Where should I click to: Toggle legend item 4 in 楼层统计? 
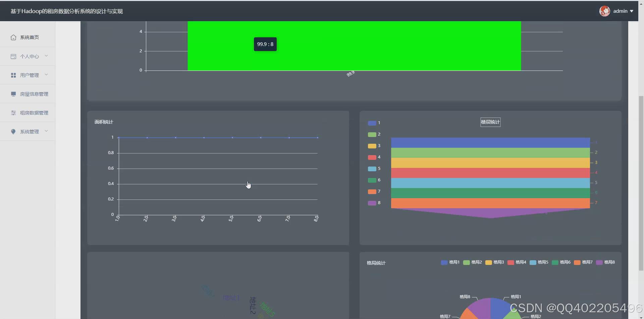point(374,157)
